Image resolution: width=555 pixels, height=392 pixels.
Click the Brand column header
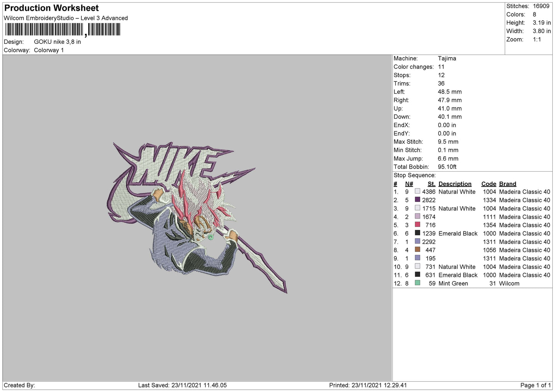tap(507, 184)
